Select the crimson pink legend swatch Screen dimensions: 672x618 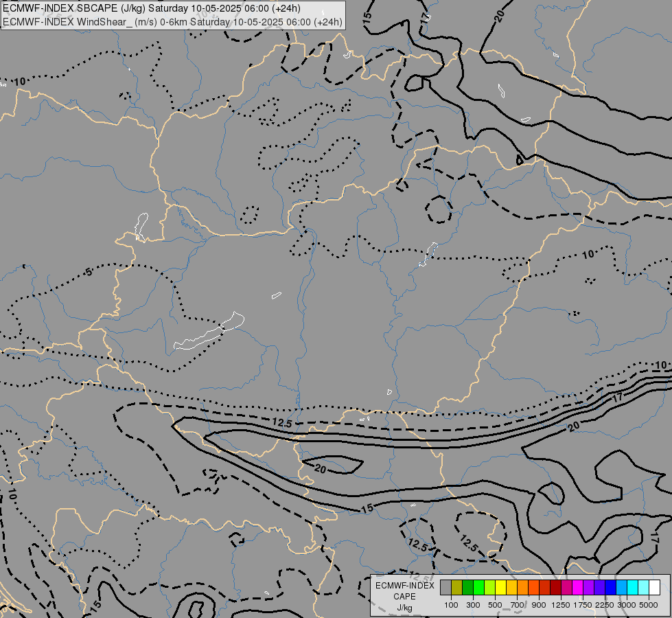click(x=566, y=588)
